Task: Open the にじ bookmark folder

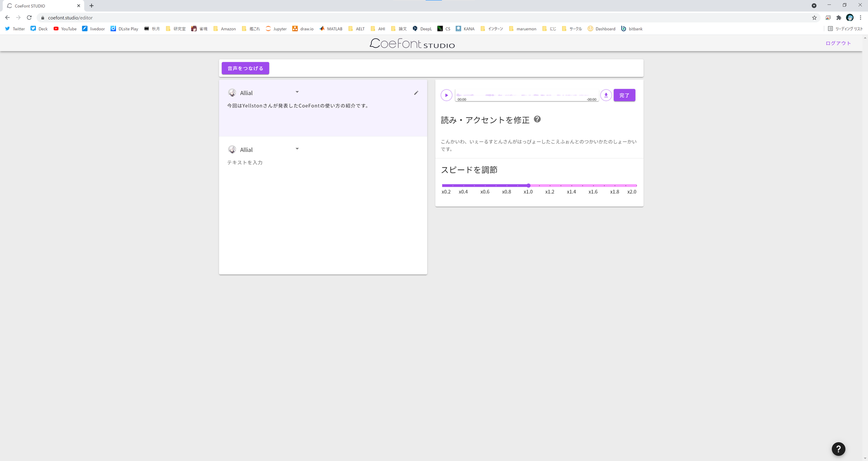Action: coord(549,29)
